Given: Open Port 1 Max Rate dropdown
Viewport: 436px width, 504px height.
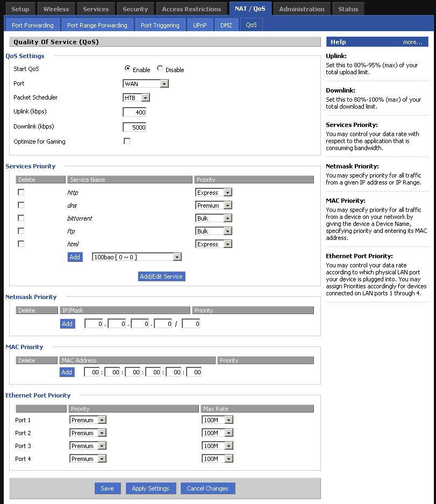Looking at the screenshot, I should 218,420.
